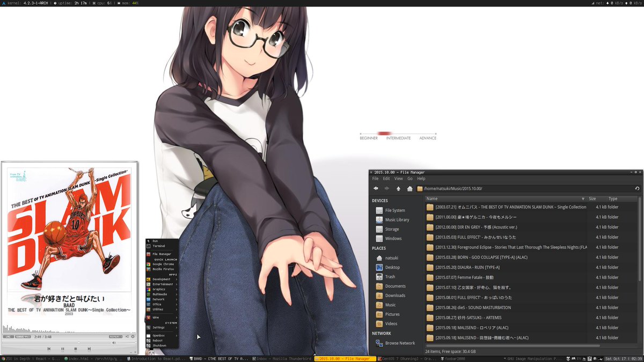
Task: Open Edit menu in File Manager
Action: (x=386, y=179)
